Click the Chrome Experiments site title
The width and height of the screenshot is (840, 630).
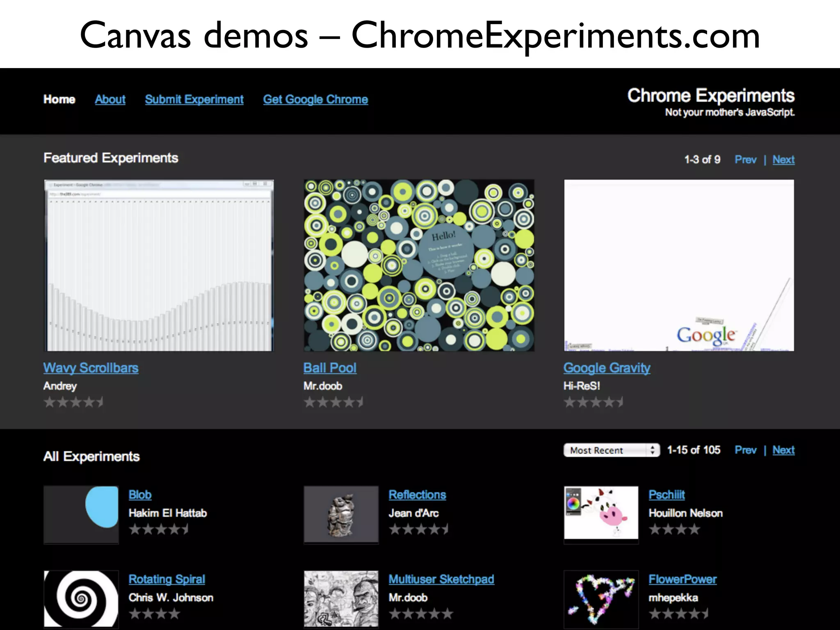tap(711, 95)
